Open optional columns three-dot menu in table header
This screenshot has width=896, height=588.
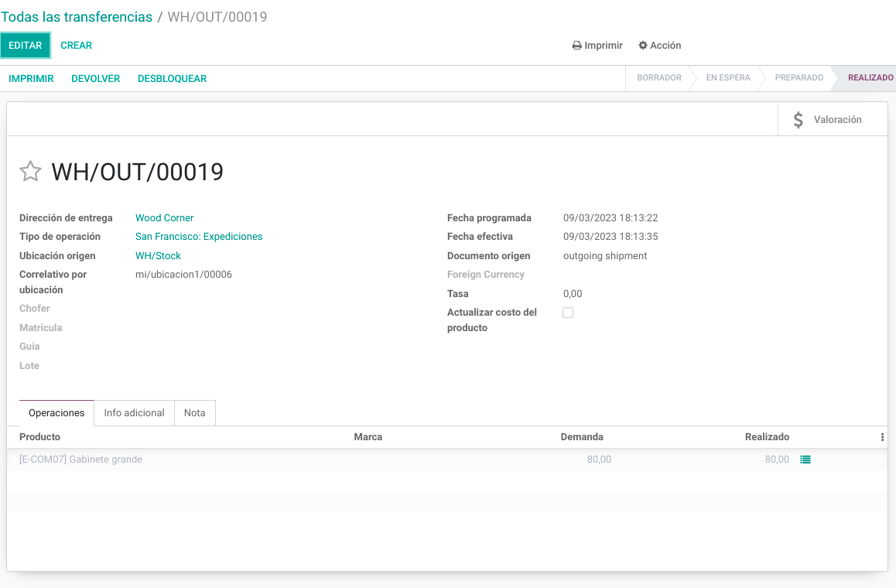tap(882, 437)
